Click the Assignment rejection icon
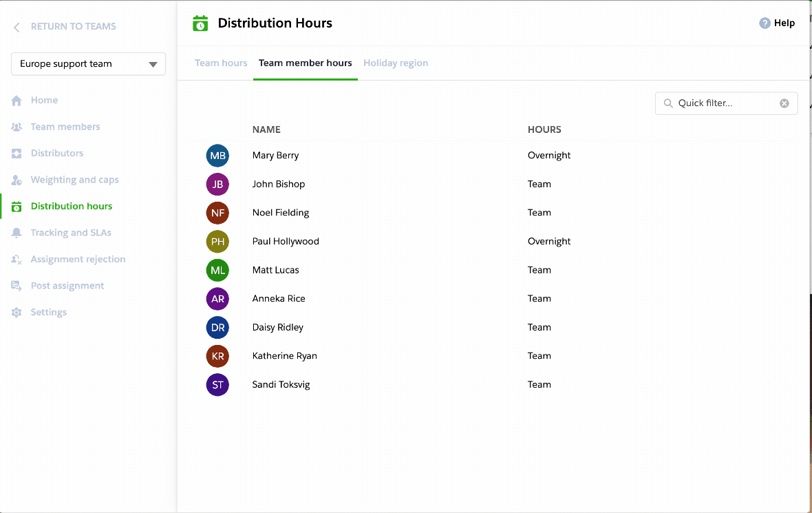812x513 pixels. coord(17,259)
